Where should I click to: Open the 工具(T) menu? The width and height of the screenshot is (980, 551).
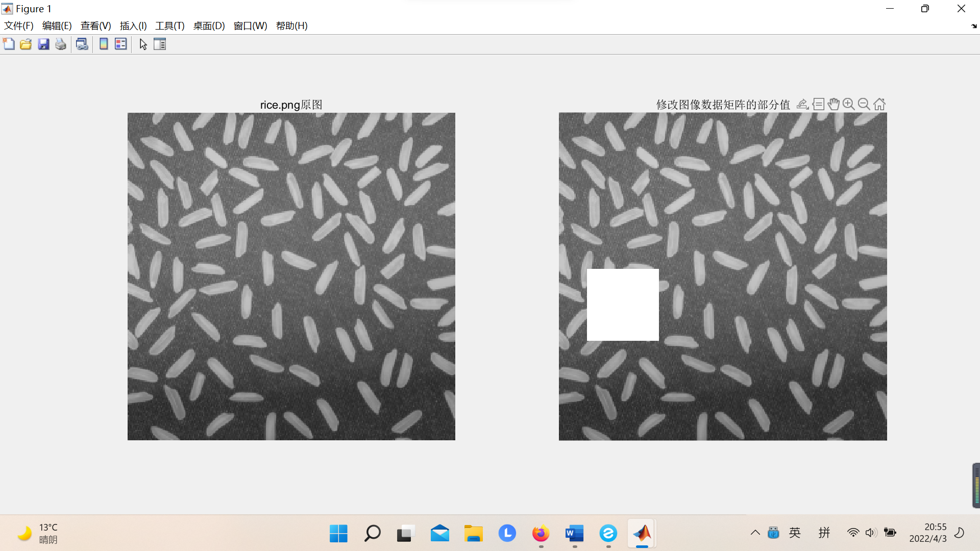pyautogui.click(x=169, y=26)
